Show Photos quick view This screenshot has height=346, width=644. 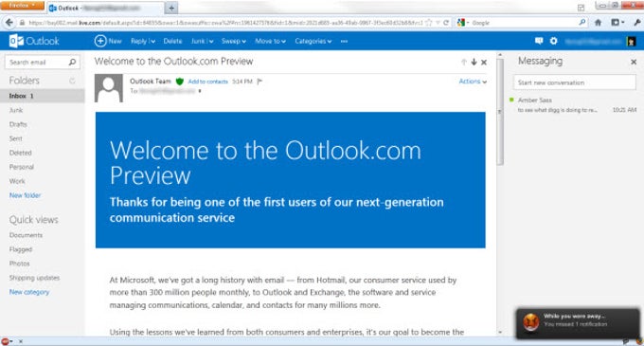point(19,264)
